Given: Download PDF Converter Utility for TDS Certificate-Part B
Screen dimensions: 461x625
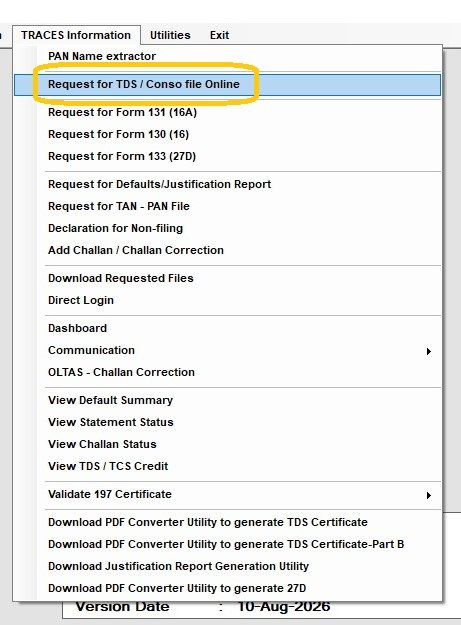Looking at the screenshot, I should [x=228, y=544].
